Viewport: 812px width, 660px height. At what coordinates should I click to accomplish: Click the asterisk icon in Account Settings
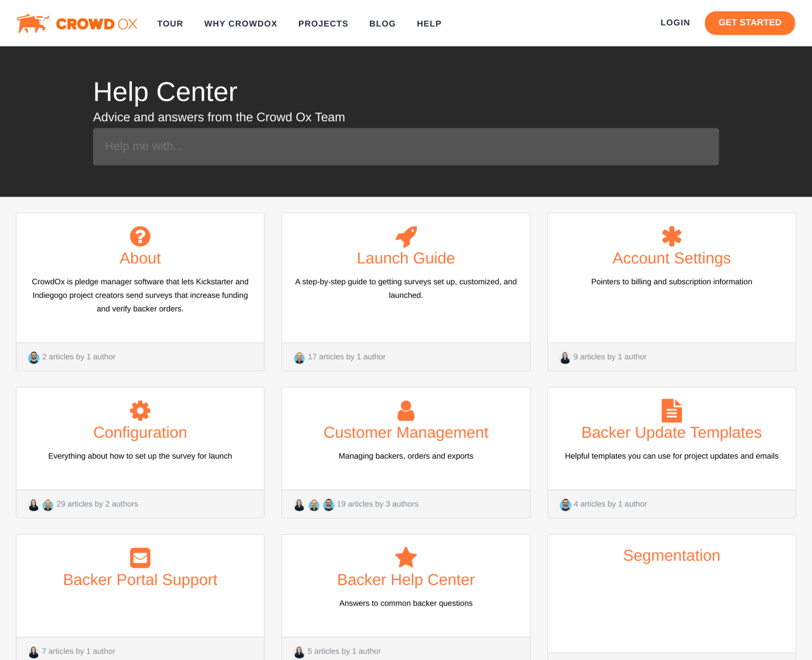pyautogui.click(x=672, y=236)
